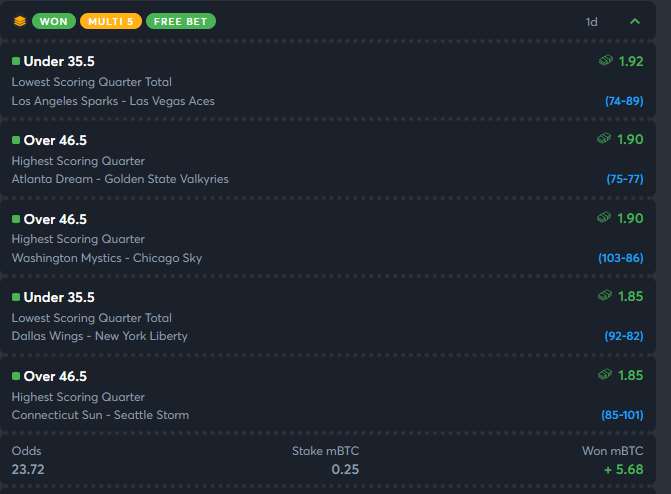671x494 pixels.
Task: Click cash icon beside Dallas Wings 1.85 odds
Action: coord(605,295)
